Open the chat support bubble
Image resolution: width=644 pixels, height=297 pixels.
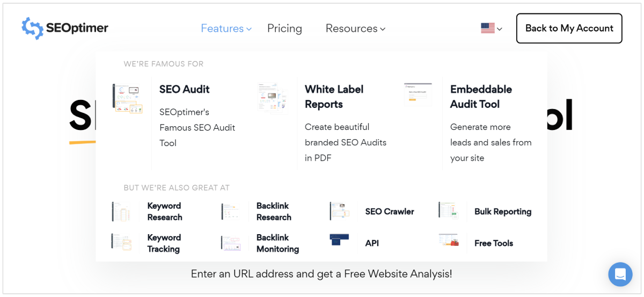click(x=620, y=274)
